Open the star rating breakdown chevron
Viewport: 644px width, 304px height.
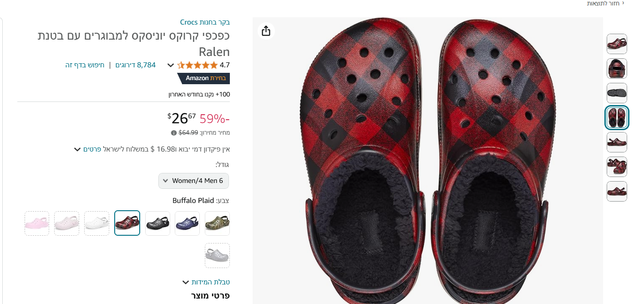pyautogui.click(x=171, y=65)
